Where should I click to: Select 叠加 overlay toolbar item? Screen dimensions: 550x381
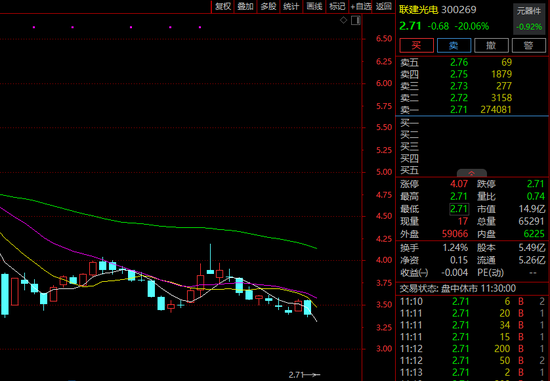tap(246, 6)
